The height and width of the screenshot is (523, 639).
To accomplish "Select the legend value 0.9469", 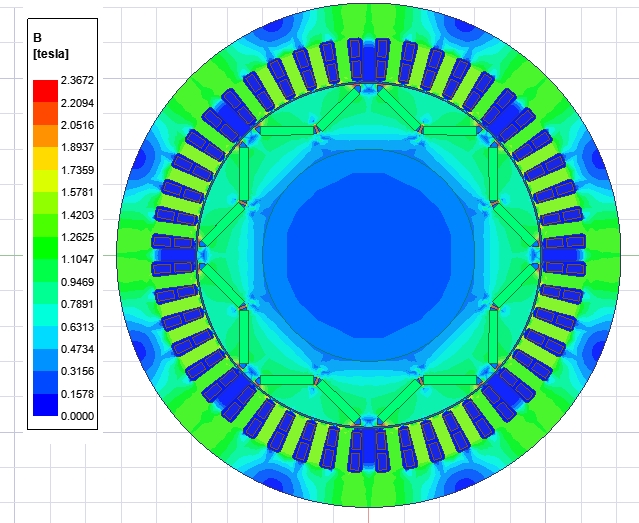I will tap(77, 282).
